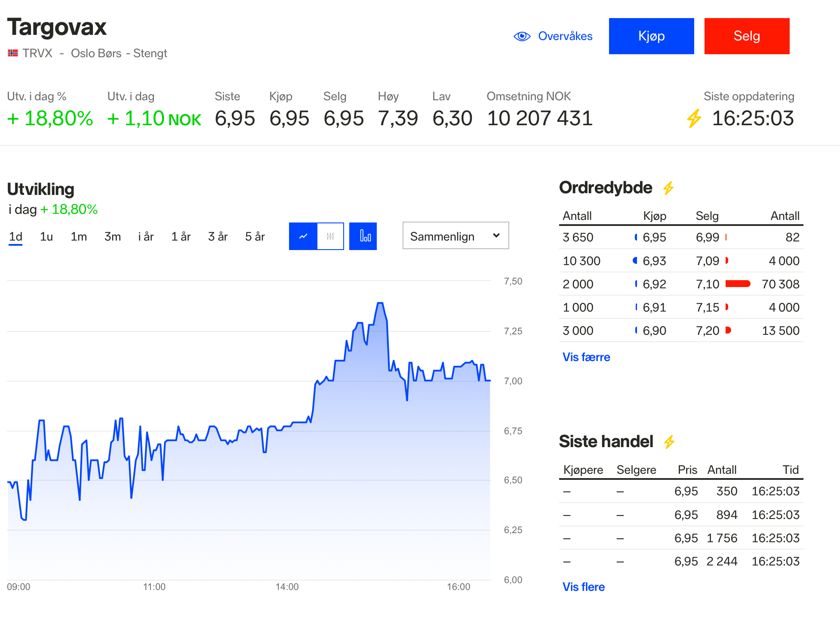This screenshot has width=840, height=624.
Task: Select the 3 år chart period tab
Action: (x=218, y=237)
